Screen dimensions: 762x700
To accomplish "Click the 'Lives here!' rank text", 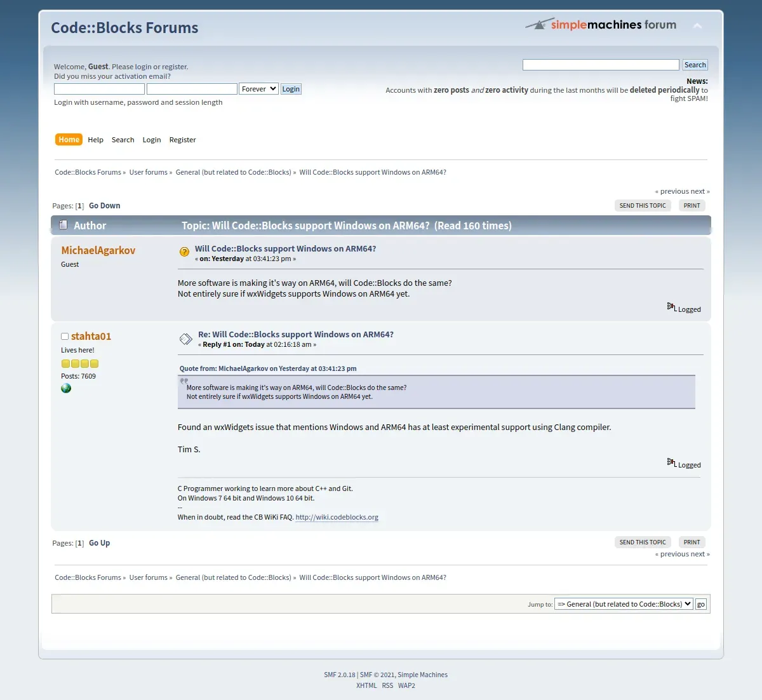I will tap(77, 350).
